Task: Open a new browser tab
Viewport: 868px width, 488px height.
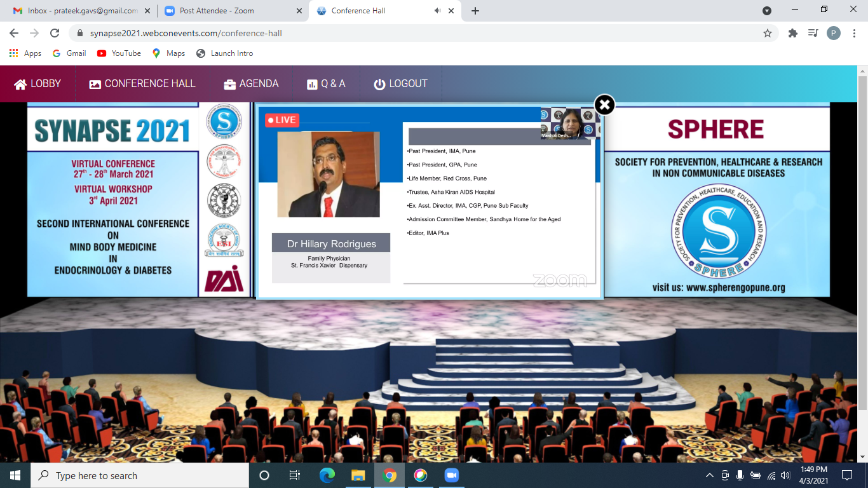Action: pos(475,11)
